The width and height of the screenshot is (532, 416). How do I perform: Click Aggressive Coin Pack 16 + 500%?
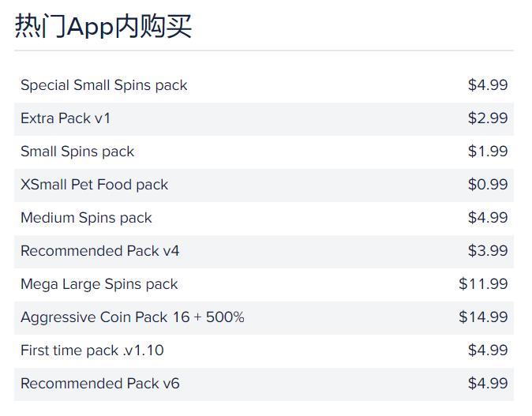[x=133, y=317]
